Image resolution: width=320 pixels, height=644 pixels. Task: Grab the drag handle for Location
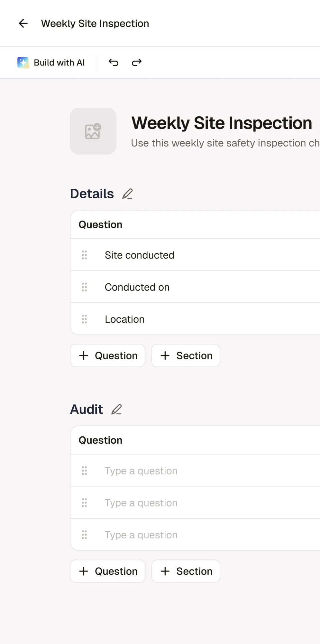[84, 319]
